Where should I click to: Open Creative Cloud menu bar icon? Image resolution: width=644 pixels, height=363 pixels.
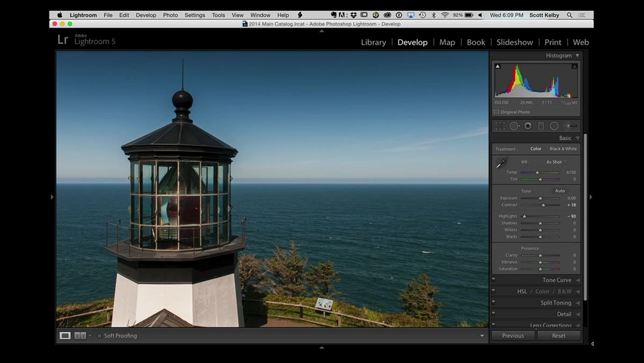coord(387,15)
